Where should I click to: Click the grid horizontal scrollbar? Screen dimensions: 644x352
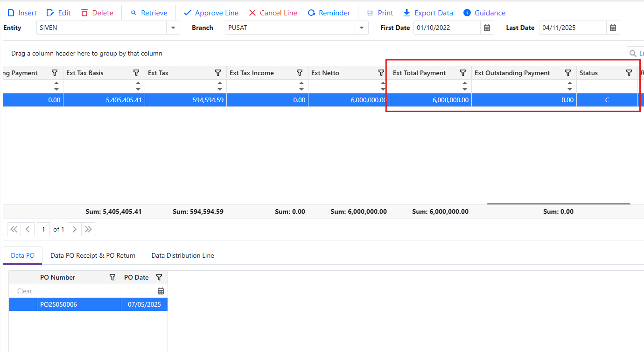tap(559, 204)
